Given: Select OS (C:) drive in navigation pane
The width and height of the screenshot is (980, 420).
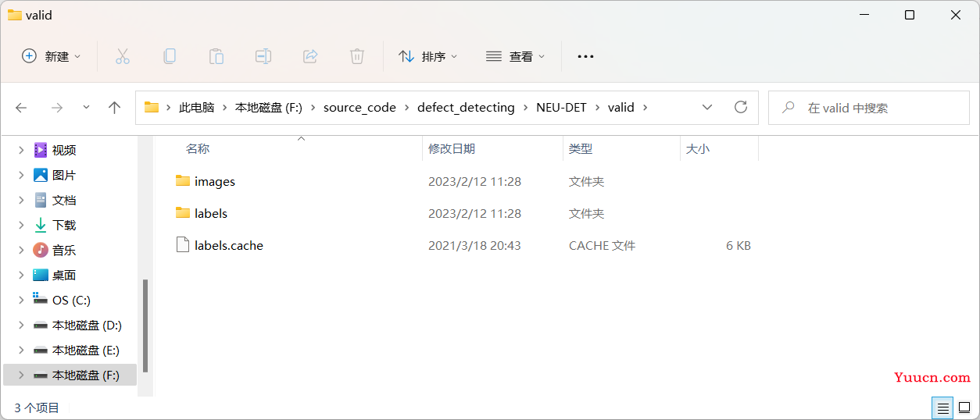Looking at the screenshot, I should (71, 300).
